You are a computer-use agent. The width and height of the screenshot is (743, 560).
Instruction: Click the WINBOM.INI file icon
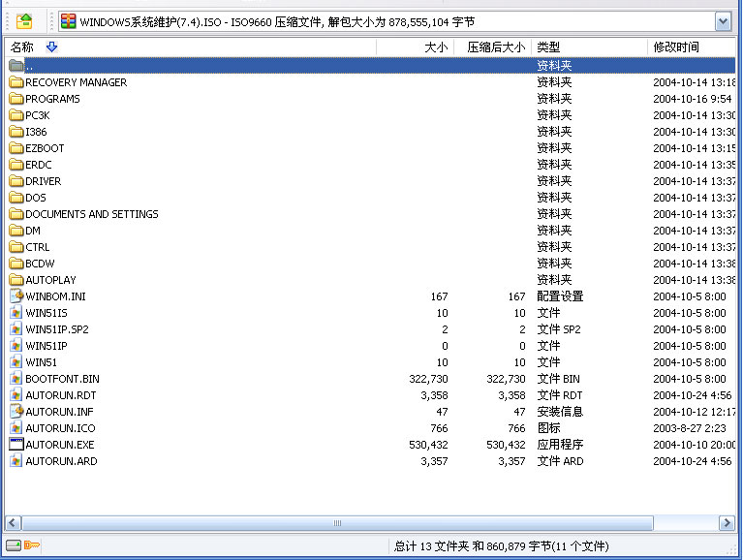tap(16, 296)
